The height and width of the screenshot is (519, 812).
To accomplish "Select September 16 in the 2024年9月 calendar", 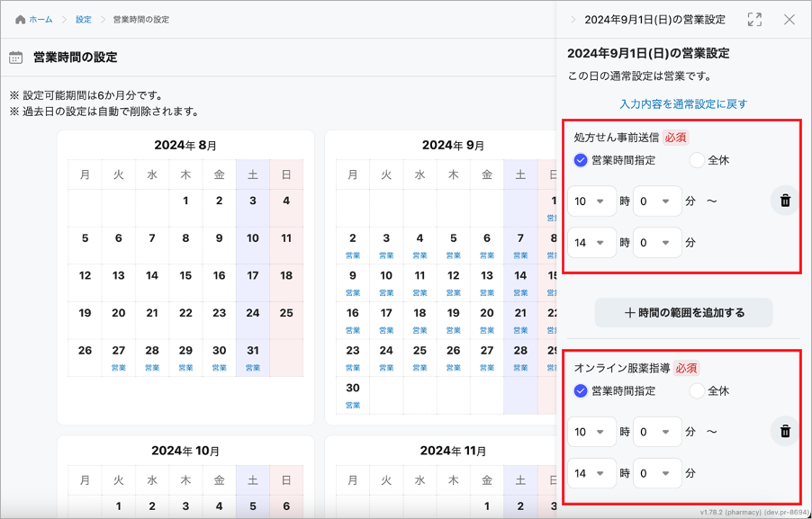I will (x=353, y=318).
